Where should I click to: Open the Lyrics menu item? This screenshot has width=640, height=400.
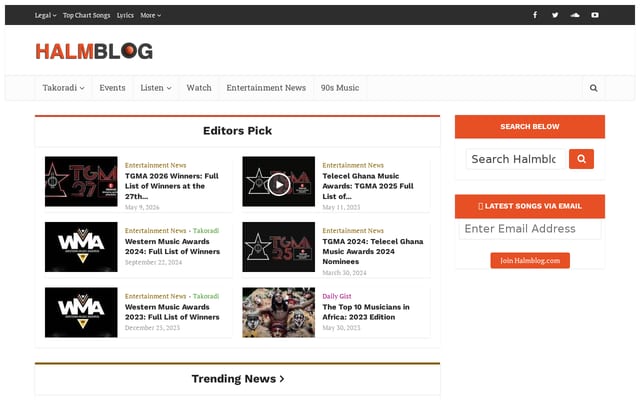tap(125, 16)
